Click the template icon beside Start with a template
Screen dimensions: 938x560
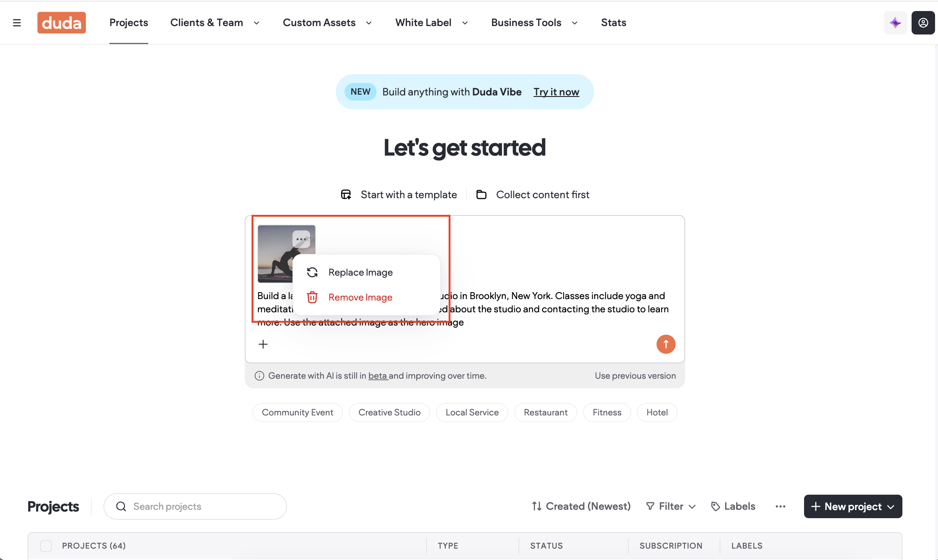(346, 195)
